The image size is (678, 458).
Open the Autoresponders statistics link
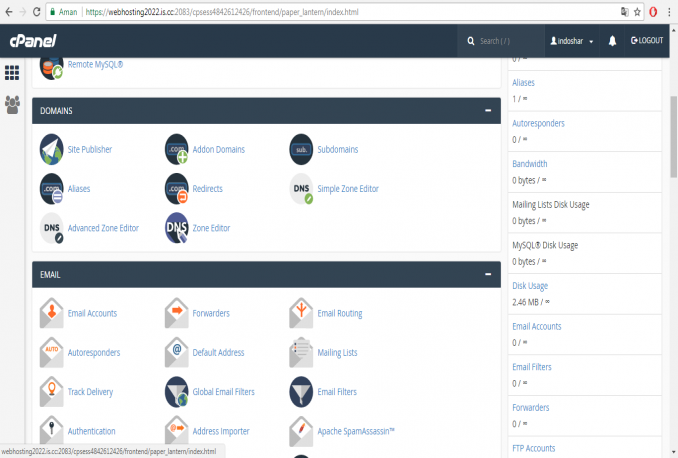[x=538, y=123]
